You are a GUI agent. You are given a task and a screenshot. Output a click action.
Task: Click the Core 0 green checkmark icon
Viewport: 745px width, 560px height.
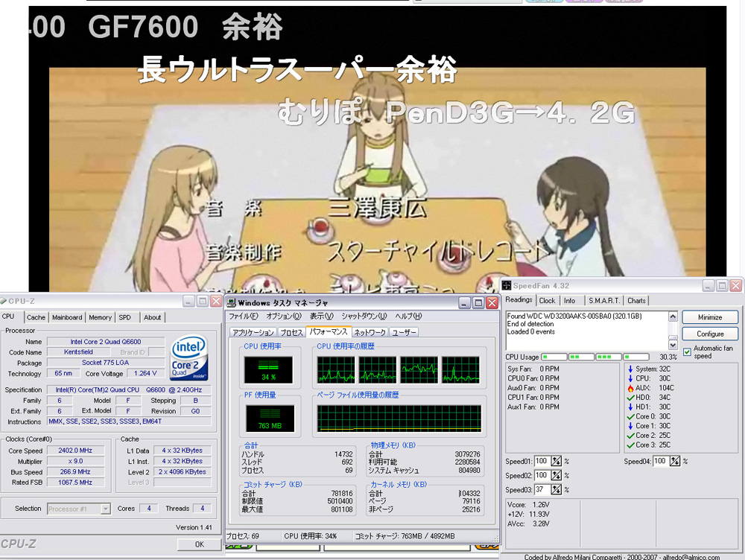point(630,416)
